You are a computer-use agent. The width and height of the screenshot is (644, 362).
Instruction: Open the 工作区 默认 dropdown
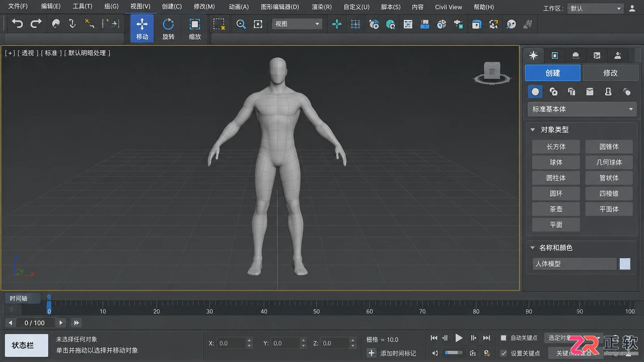pyautogui.click(x=595, y=8)
